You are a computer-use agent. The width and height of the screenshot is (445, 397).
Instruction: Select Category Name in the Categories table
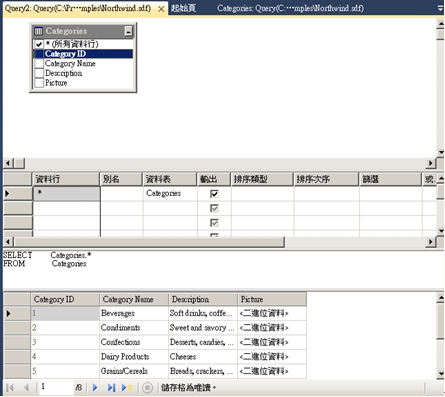(70, 64)
